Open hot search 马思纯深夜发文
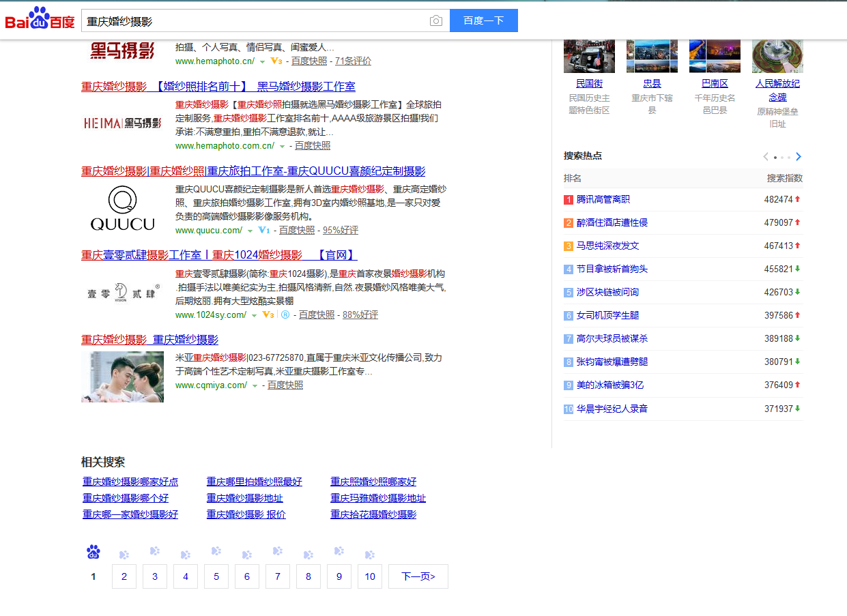Viewport: 847px width, 616px height. pyautogui.click(x=608, y=246)
